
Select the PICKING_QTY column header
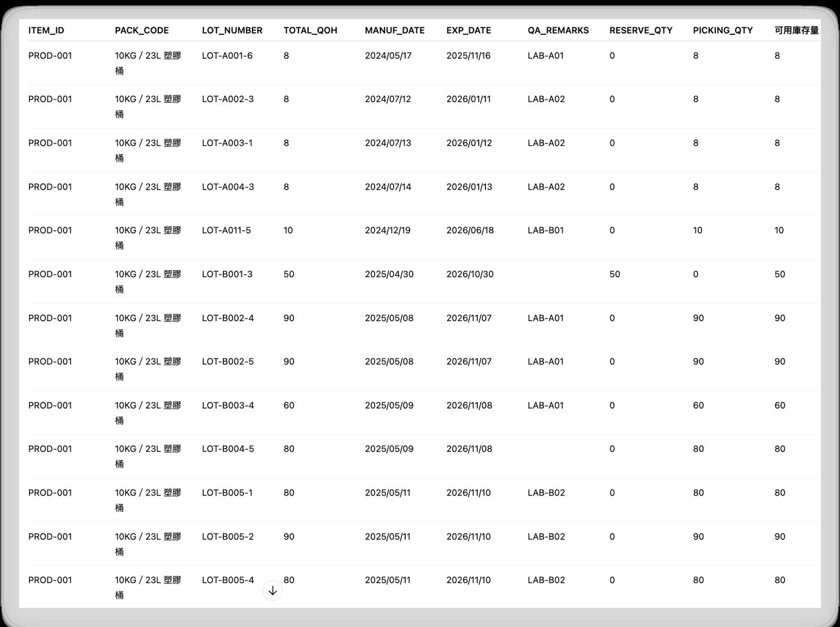722,31
